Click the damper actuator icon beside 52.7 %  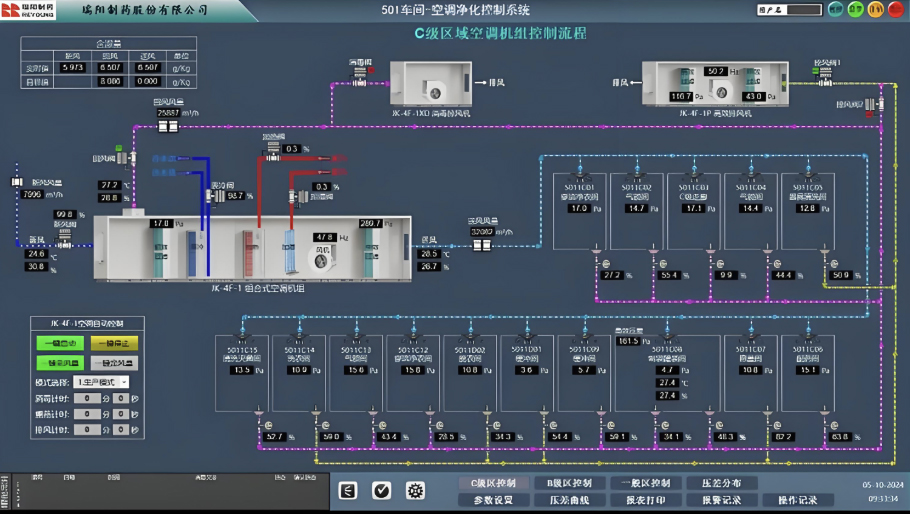[269, 425]
